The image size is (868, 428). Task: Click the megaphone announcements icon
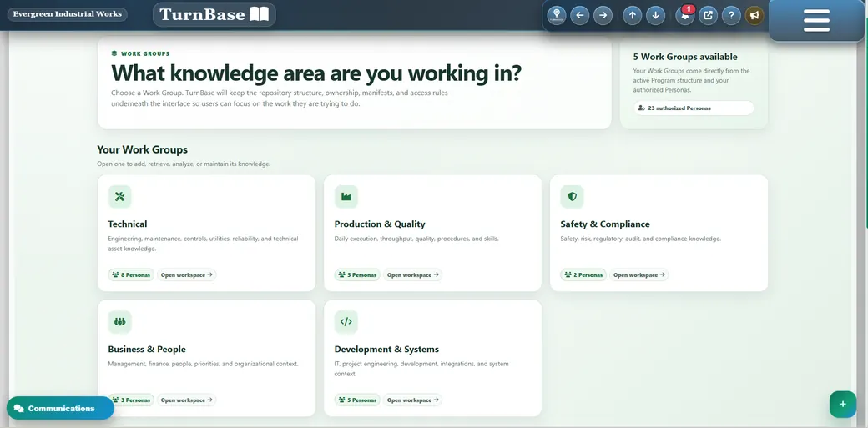[754, 15]
